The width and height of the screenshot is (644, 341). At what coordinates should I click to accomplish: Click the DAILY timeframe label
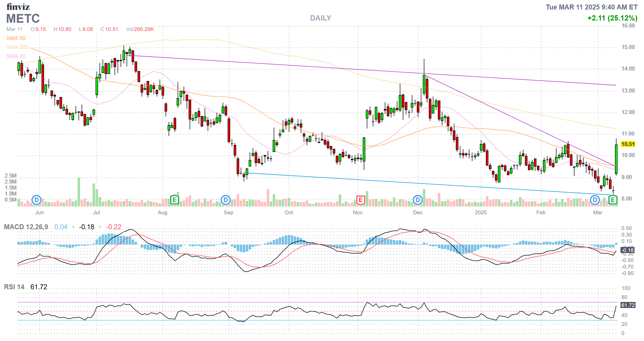[x=320, y=18]
